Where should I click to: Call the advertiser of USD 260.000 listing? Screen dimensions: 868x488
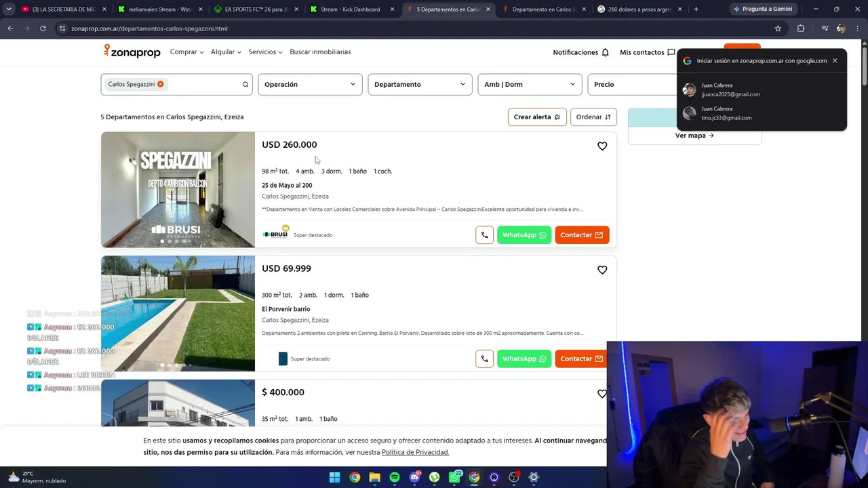(x=484, y=235)
